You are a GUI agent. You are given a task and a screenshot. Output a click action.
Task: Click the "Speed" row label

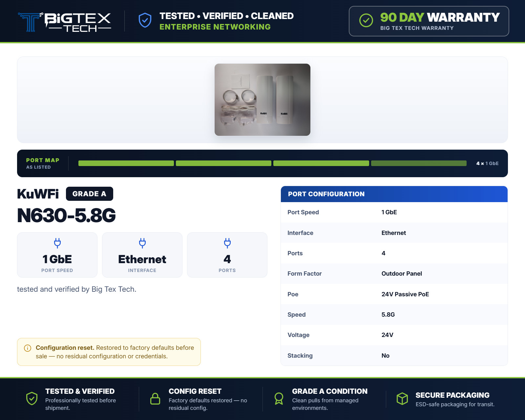tap(297, 315)
